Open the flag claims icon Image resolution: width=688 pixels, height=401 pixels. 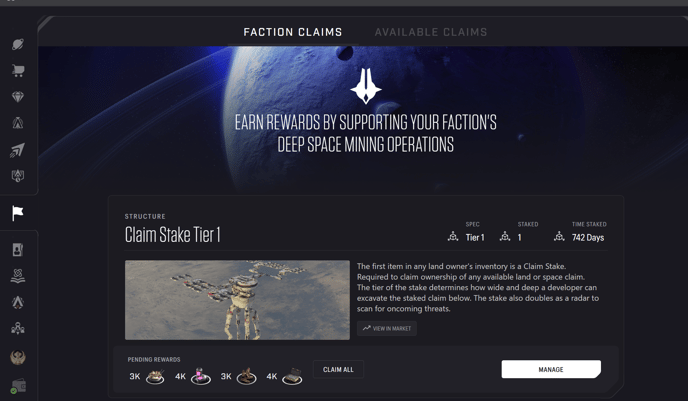tap(18, 213)
